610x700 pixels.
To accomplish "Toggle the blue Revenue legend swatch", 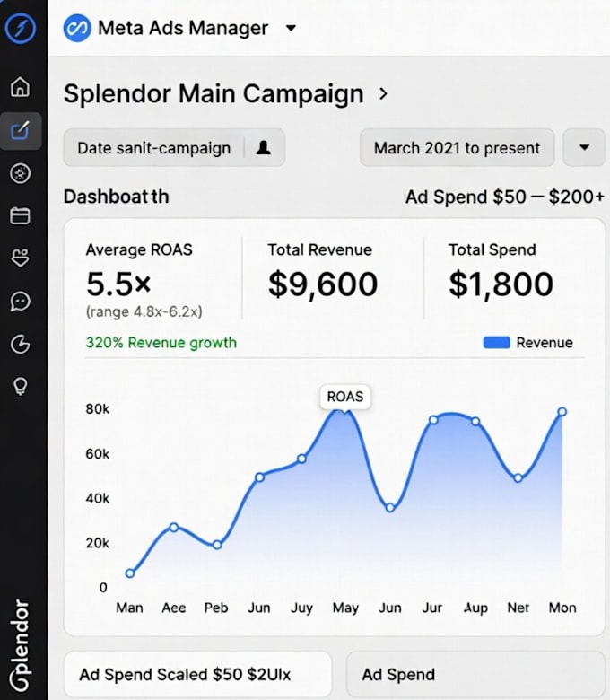I will click(496, 343).
